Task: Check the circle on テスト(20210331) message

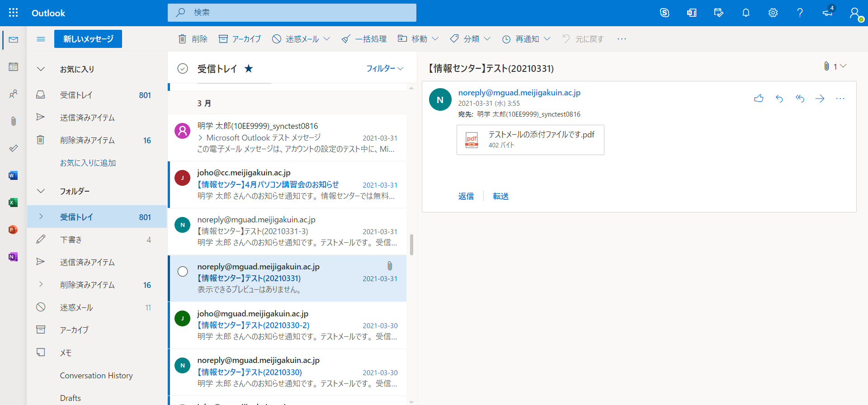Action: pos(183,271)
